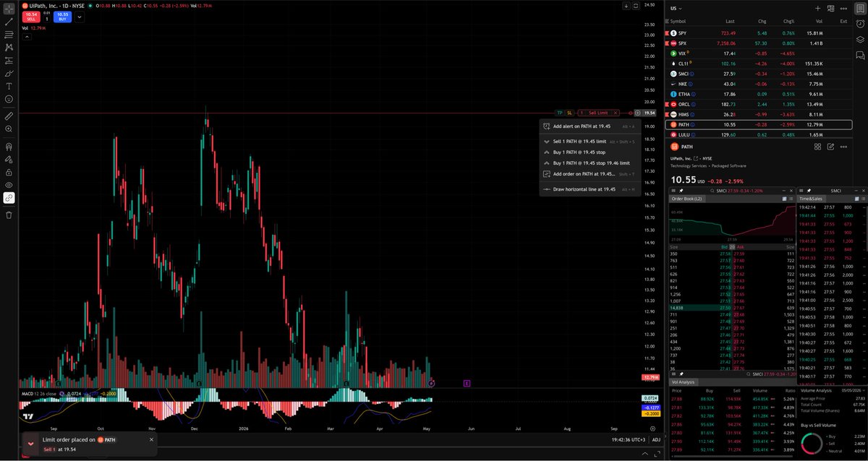Expand the dropdown next to BUY button

[x=79, y=17]
